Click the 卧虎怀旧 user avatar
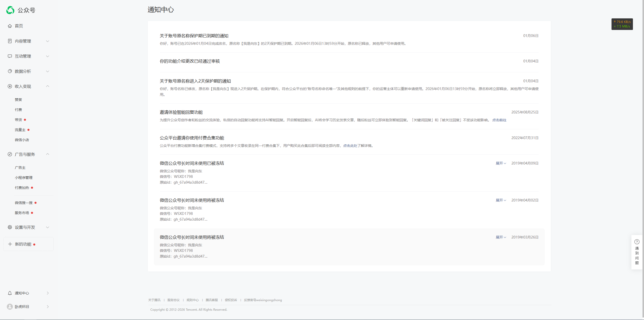The image size is (644, 320). (10, 307)
